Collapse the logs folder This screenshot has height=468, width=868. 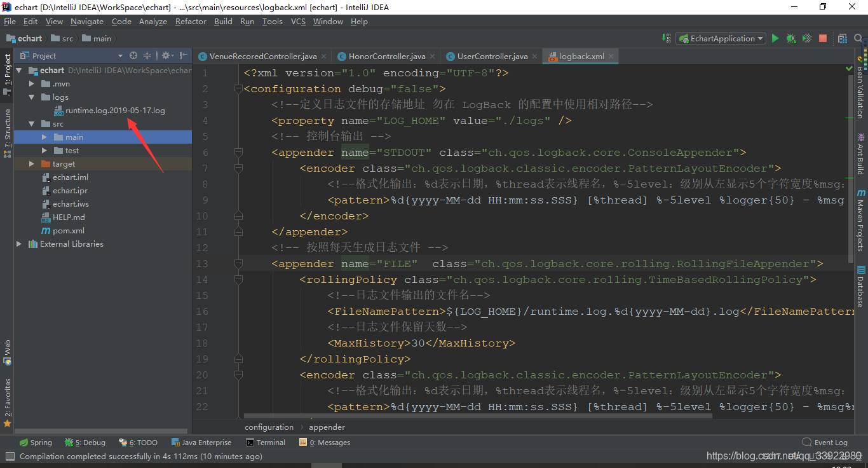click(x=32, y=97)
